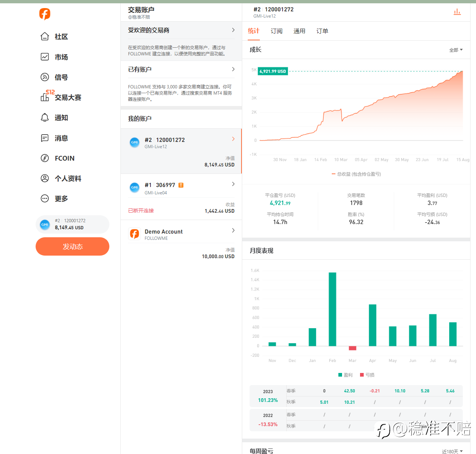Expand 已有账户 chevron
The image size is (476, 454).
(233, 69)
